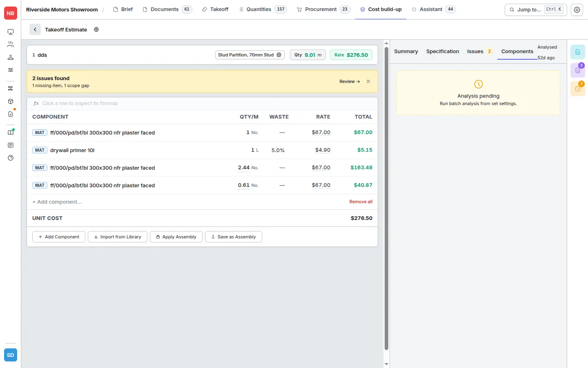Image resolution: width=588 pixels, height=368 pixels.
Task: Open the help circle sidebar icon
Action: click(11, 158)
